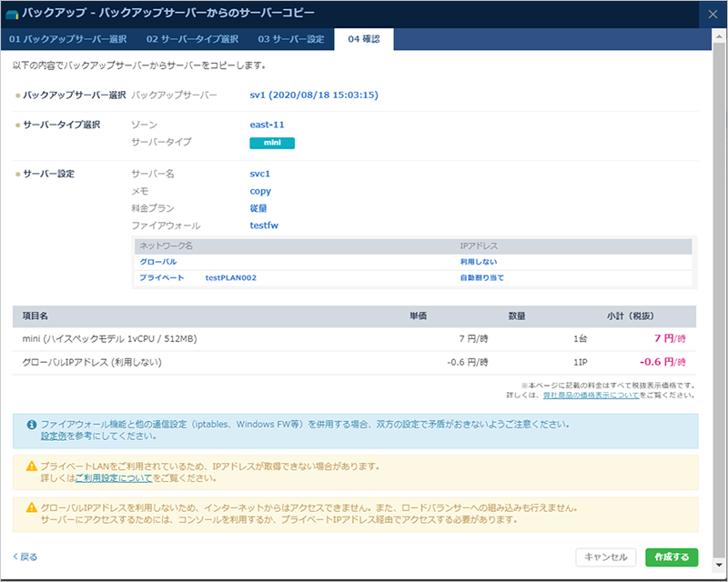This screenshot has height=582, width=728.
Task: Go to the 02 サーバータイプ選択 tab
Action: point(192,39)
